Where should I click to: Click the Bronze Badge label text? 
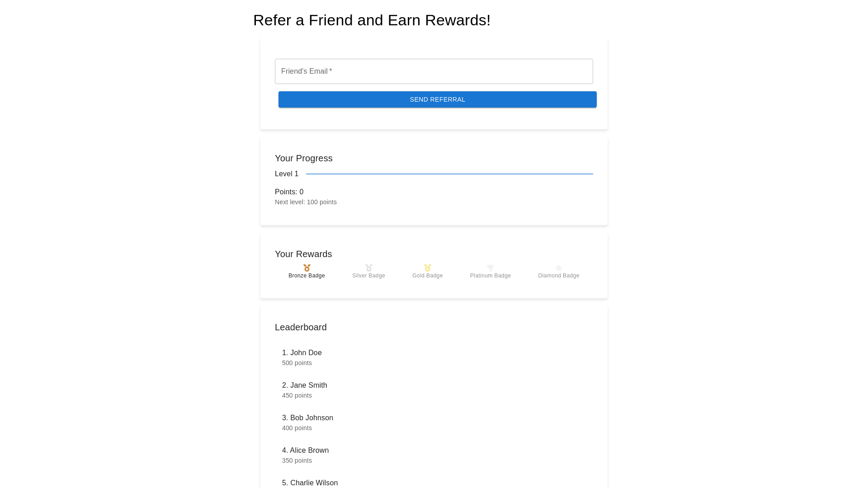point(307,276)
